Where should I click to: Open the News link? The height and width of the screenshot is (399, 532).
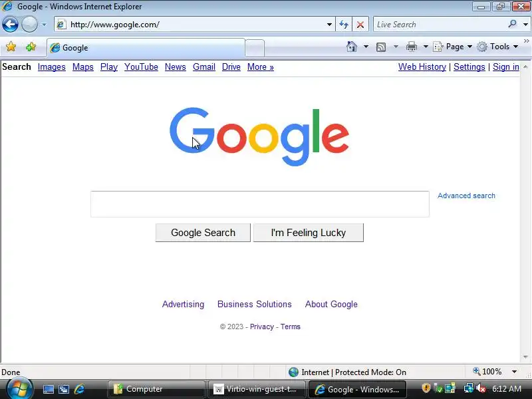(x=176, y=67)
